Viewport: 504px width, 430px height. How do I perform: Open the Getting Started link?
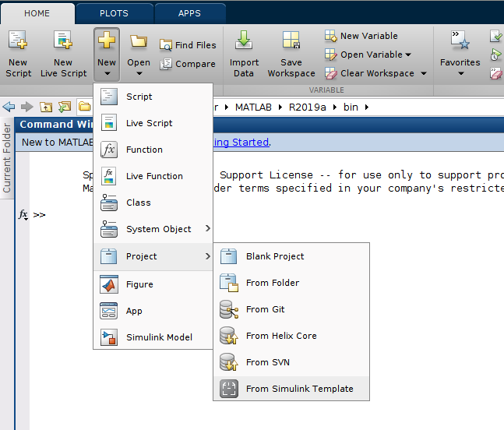[x=241, y=142]
